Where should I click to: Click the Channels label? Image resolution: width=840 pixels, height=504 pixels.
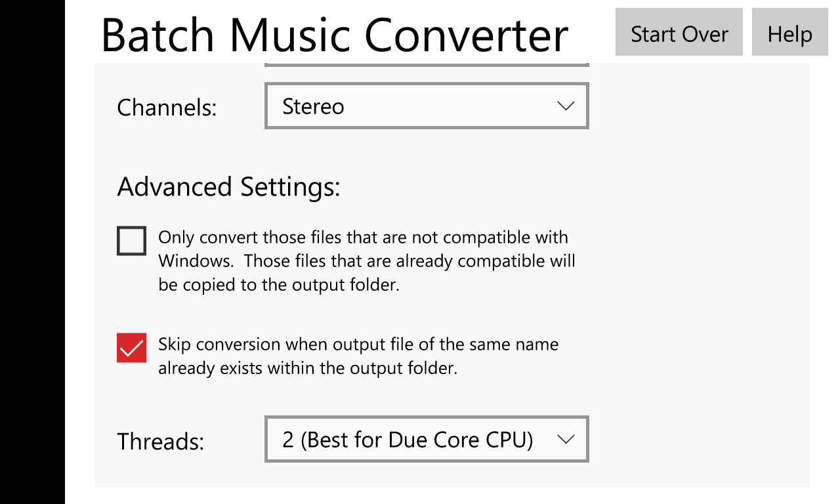[166, 107]
